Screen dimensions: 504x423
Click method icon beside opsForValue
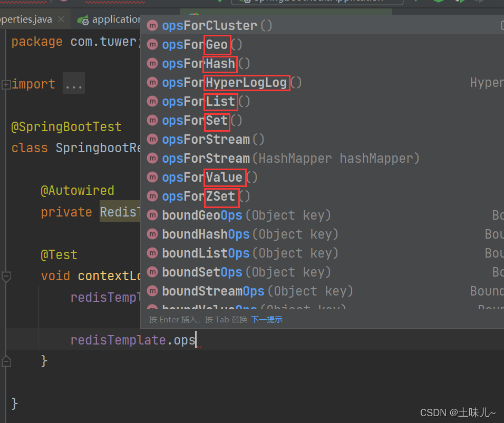(x=152, y=176)
